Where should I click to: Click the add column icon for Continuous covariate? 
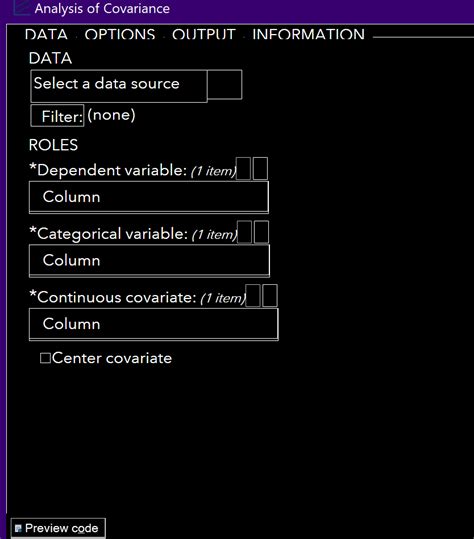[x=253, y=296]
